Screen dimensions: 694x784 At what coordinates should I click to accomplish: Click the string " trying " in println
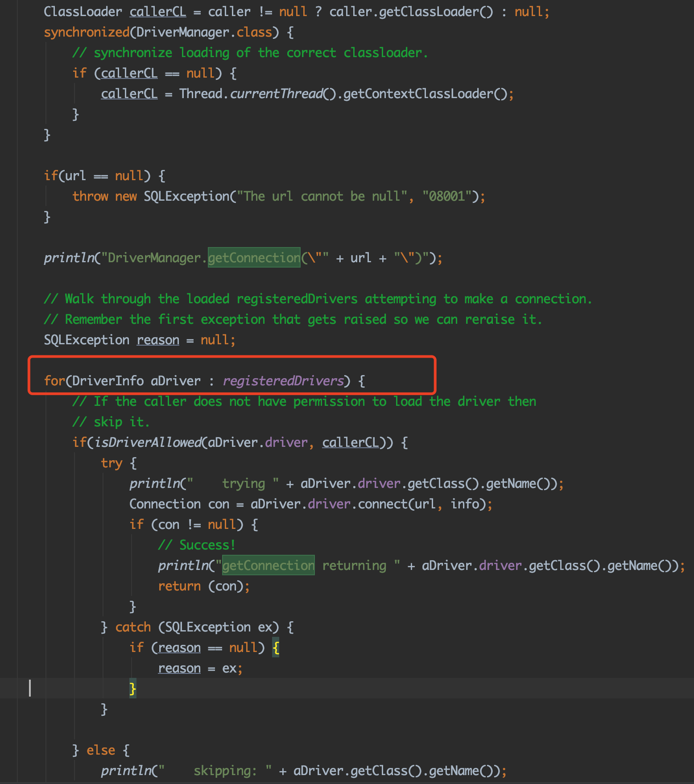click(233, 483)
